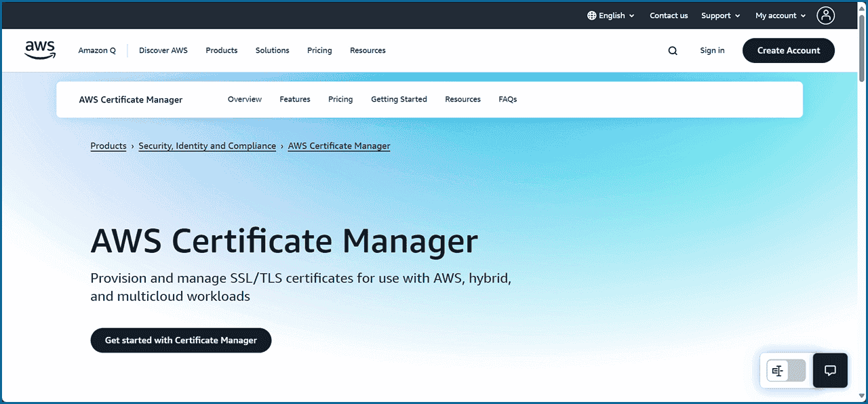Open search with the magnifying glass icon
Screen dimensions: 868x404
pos(672,51)
